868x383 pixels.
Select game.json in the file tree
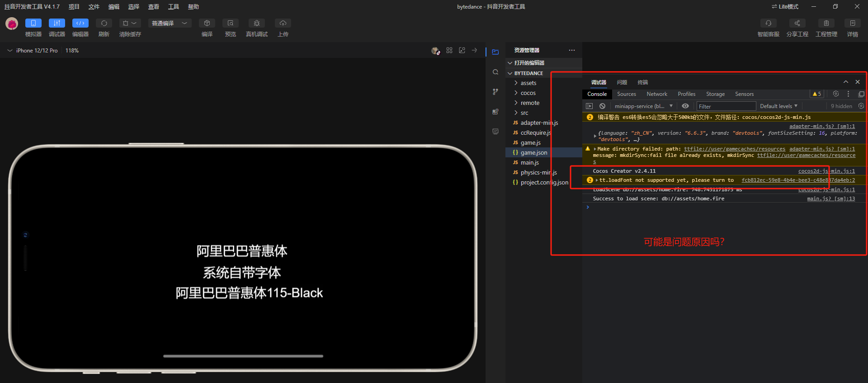(544, 153)
